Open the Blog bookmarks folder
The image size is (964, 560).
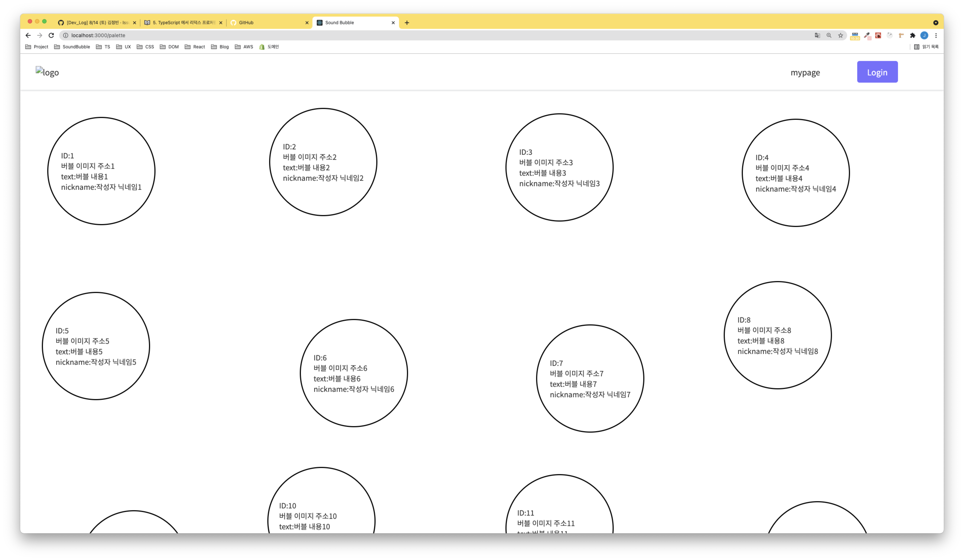(220, 47)
